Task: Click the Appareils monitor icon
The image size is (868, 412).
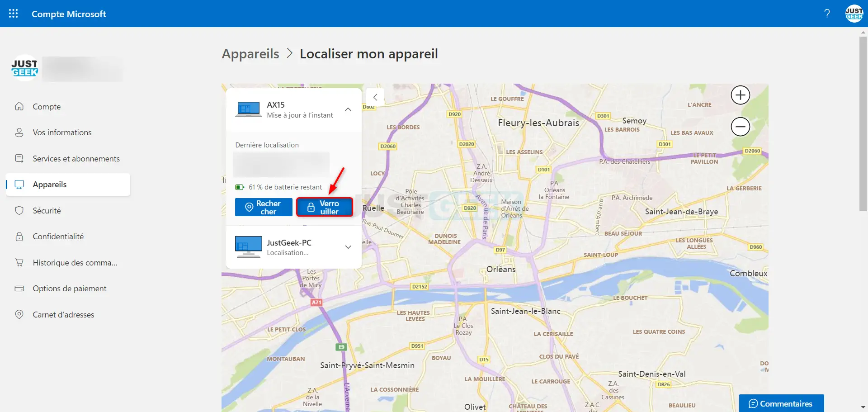Action: (x=19, y=185)
